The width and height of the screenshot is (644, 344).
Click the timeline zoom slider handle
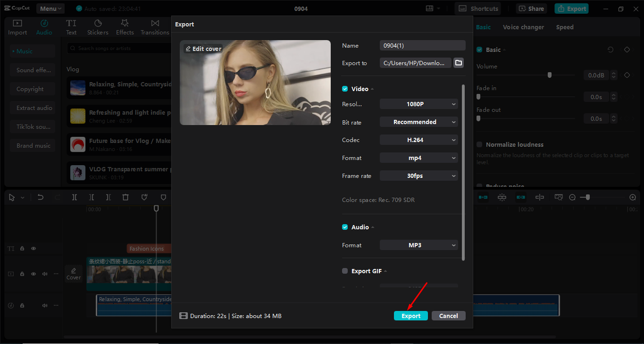tap(587, 197)
